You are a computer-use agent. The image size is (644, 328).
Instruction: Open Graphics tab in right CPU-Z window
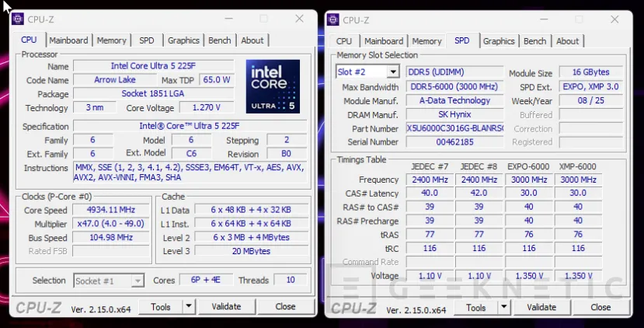pyautogui.click(x=499, y=41)
